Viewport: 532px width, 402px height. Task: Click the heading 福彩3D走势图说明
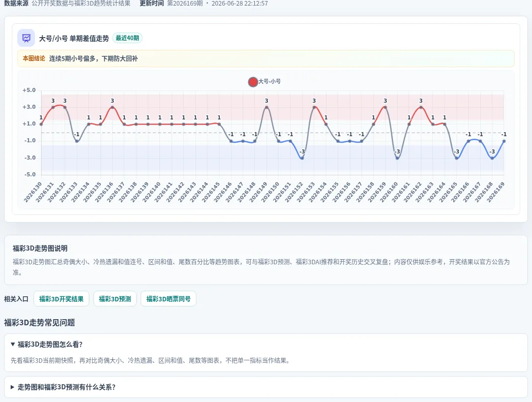click(x=40, y=249)
